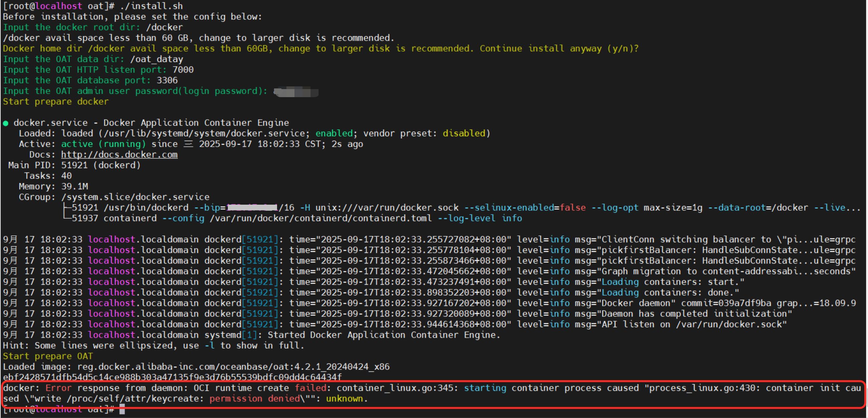Image resolution: width=868 pixels, height=418 pixels.
Task: Click the 'Loaded image: reg.docker.alibaba-inc.com' line
Action: [196, 367]
